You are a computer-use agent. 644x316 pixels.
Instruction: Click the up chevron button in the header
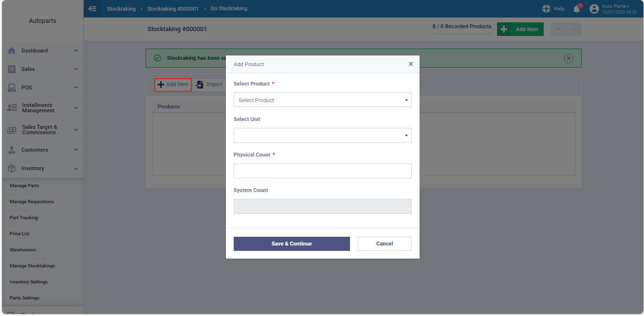tap(574, 29)
